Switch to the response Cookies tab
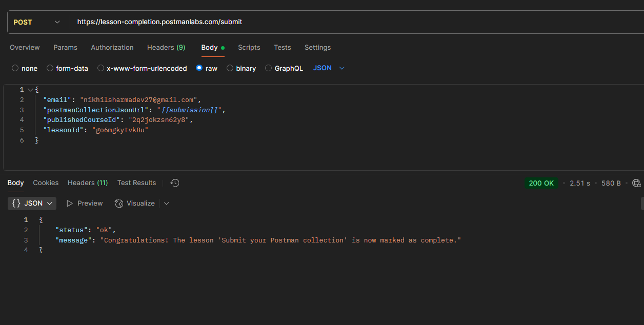 46,182
